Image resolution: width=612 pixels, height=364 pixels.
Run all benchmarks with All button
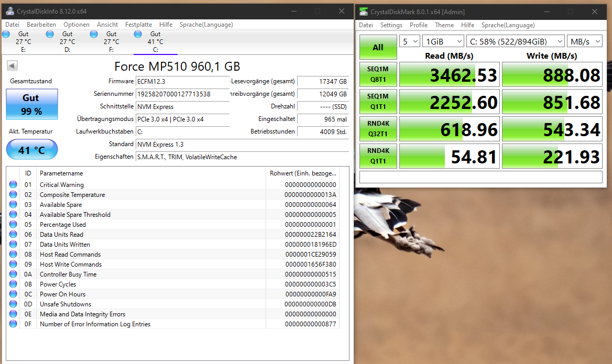pos(378,47)
